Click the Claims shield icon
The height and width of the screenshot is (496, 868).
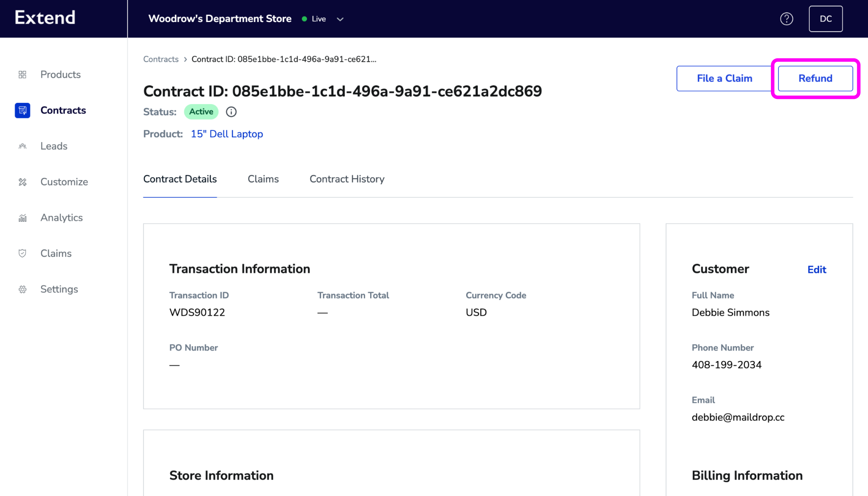(x=22, y=253)
